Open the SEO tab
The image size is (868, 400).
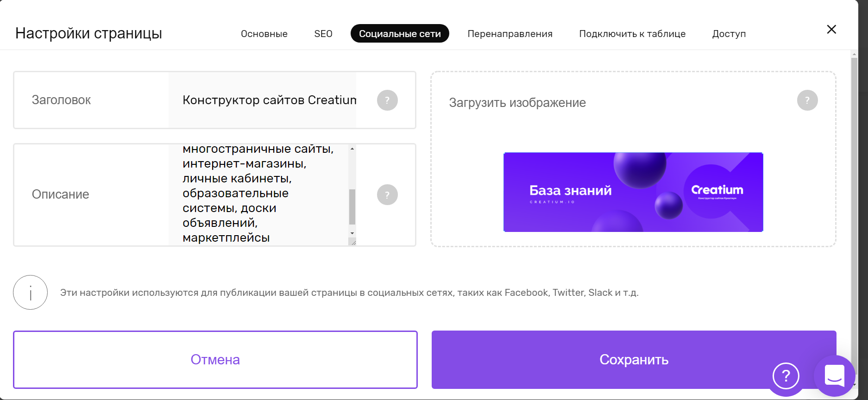[x=323, y=34]
